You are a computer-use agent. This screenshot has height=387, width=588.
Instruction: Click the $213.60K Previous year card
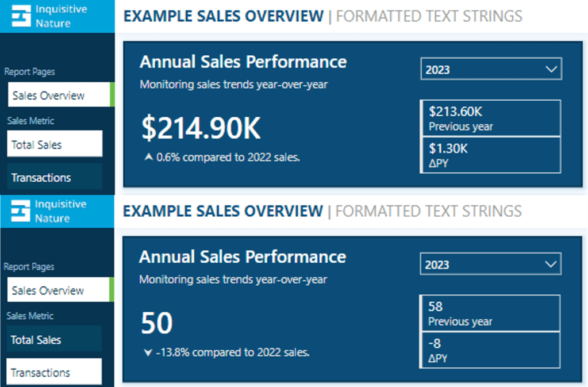coord(490,118)
